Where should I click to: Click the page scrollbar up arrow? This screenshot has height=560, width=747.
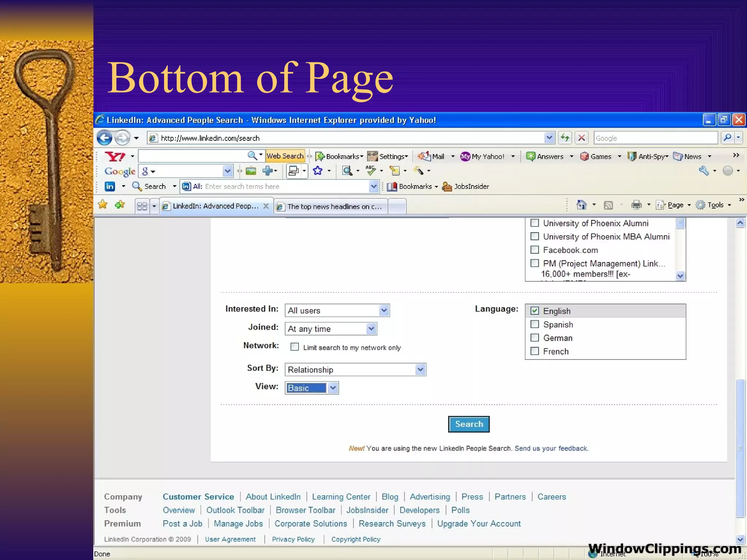pyautogui.click(x=740, y=223)
